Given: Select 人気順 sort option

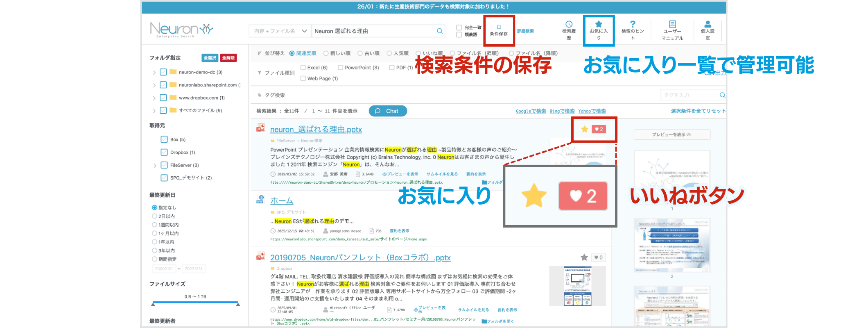Looking at the screenshot, I should [x=389, y=53].
